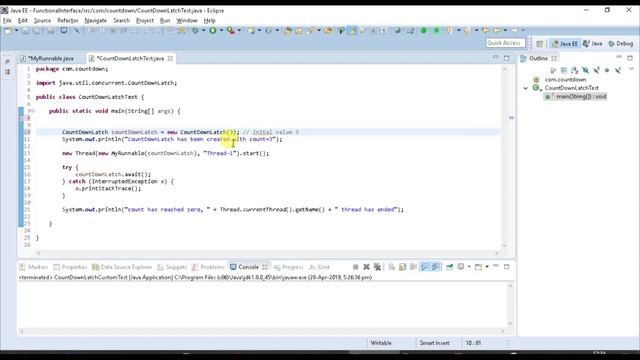Viewport: 640px width, 360px height.
Task: Click the Save All toolbar icon
Action: pos(36,31)
